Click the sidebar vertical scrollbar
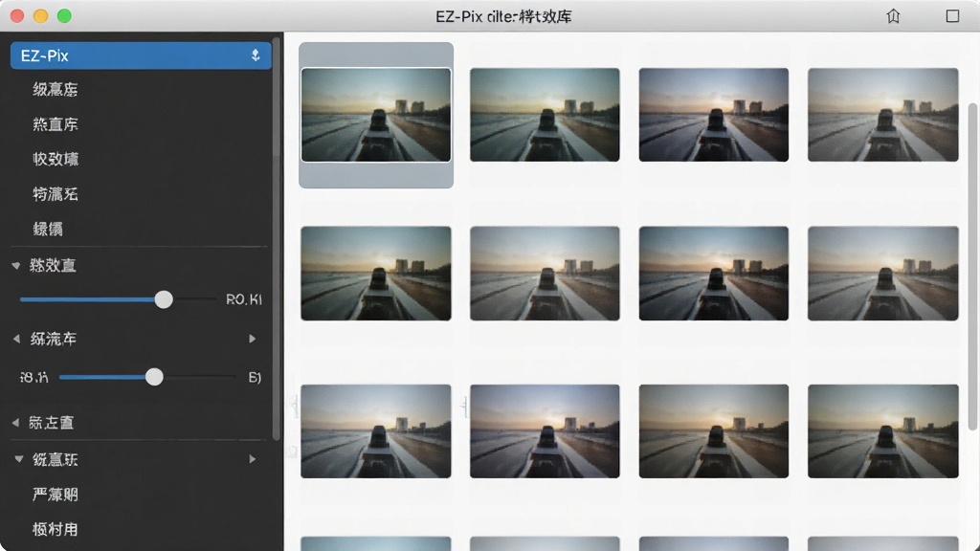980x551 pixels. [277, 240]
